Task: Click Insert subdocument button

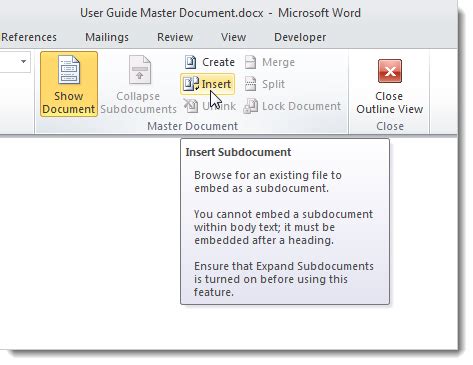Action: (208, 84)
